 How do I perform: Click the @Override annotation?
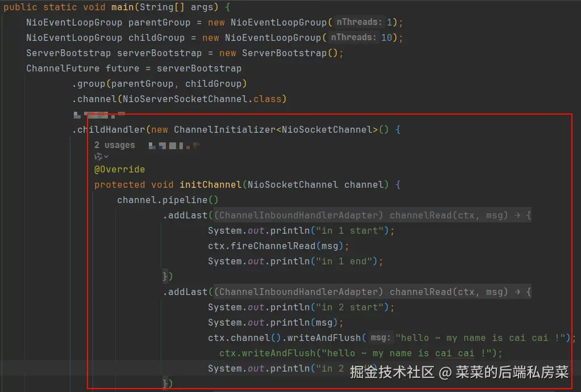(x=119, y=169)
